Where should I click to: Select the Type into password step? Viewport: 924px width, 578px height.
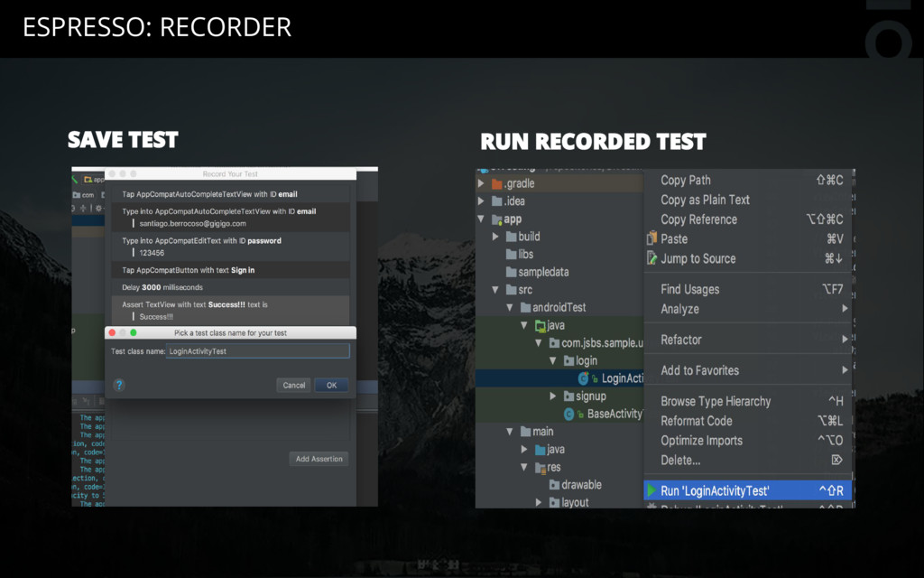230,247
